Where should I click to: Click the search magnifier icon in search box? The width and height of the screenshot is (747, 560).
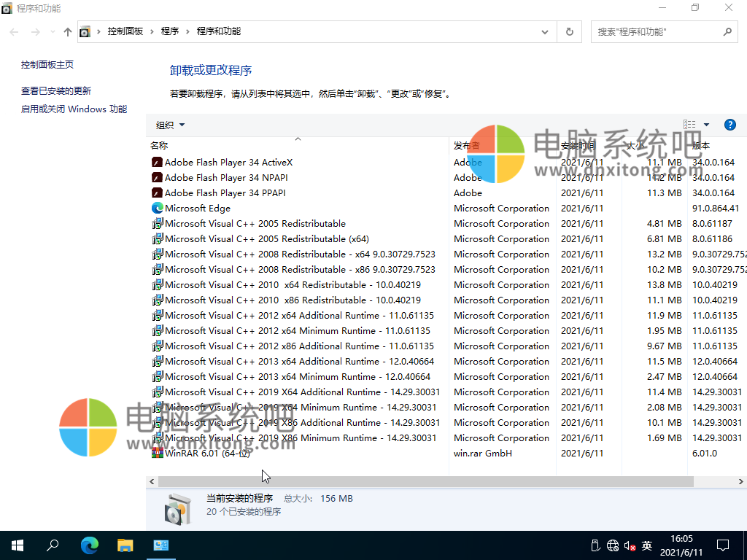pos(727,32)
